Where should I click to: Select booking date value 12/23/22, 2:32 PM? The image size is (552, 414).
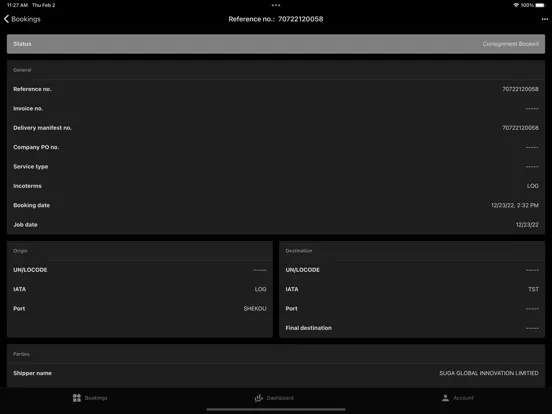click(x=515, y=205)
